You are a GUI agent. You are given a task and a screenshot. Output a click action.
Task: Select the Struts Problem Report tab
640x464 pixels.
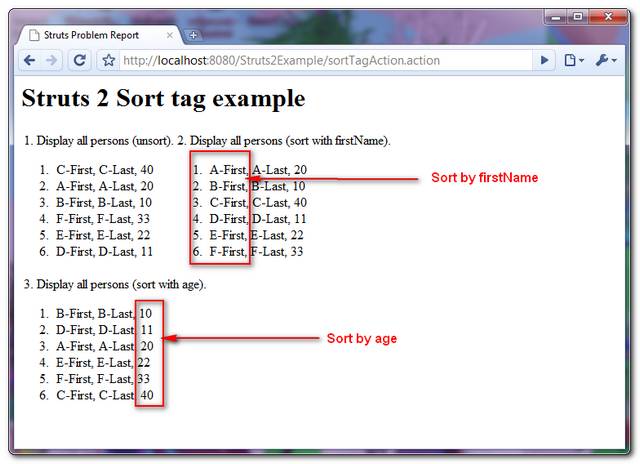coord(100,35)
